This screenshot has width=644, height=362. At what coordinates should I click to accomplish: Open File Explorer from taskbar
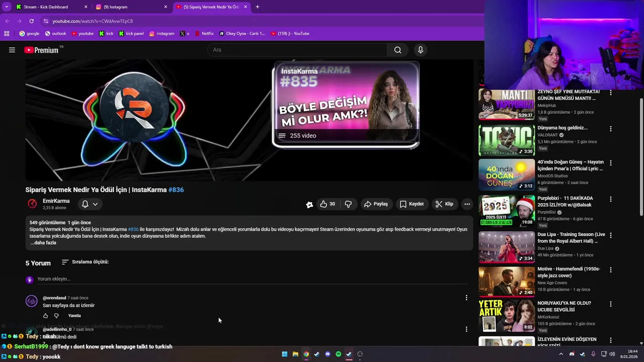(295, 354)
